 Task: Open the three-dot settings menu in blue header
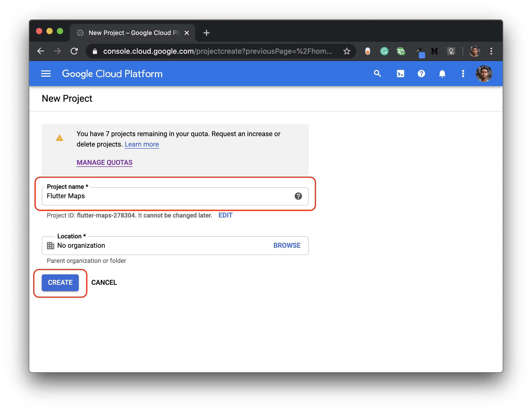coord(463,74)
